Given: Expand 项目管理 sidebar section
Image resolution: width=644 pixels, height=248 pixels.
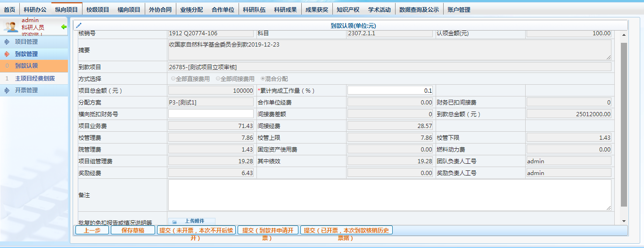Looking at the screenshot, I should (x=34, y=42).
